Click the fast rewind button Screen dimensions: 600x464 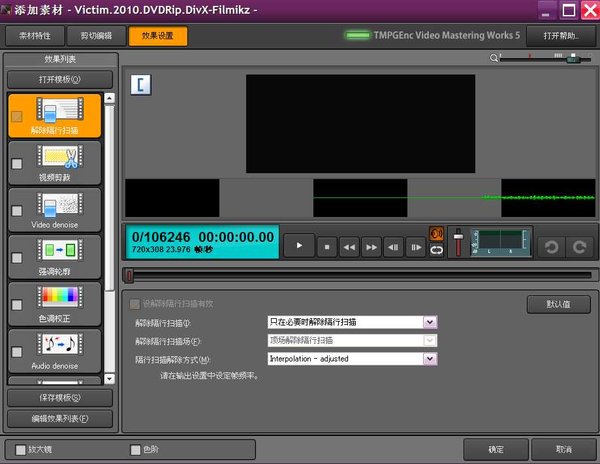point(349,245)
